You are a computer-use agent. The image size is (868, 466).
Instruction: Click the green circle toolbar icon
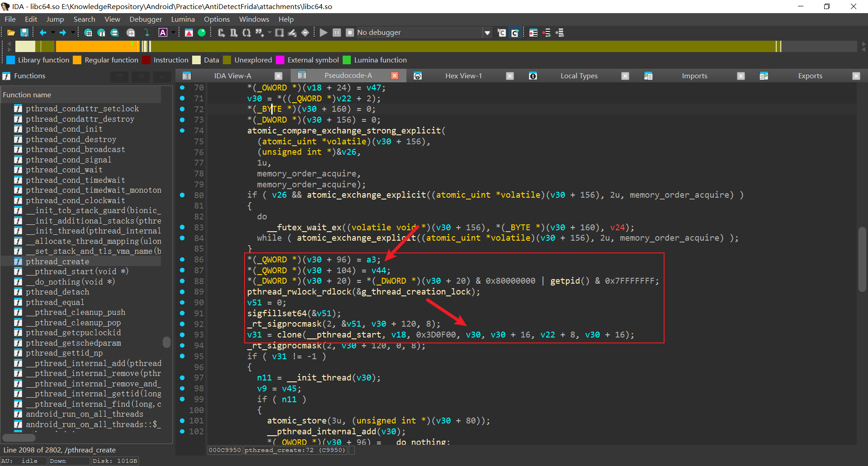point(202,33)
